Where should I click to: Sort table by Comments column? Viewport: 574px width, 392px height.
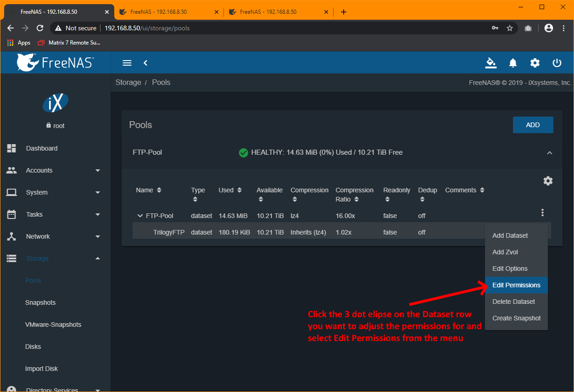pyautogui.click(x=465, y=190)
